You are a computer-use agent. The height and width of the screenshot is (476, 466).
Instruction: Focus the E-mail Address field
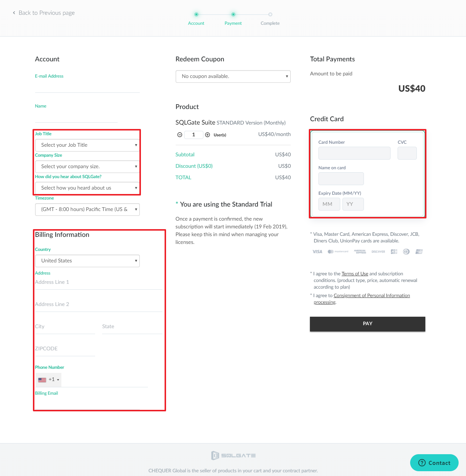[87, 87]
